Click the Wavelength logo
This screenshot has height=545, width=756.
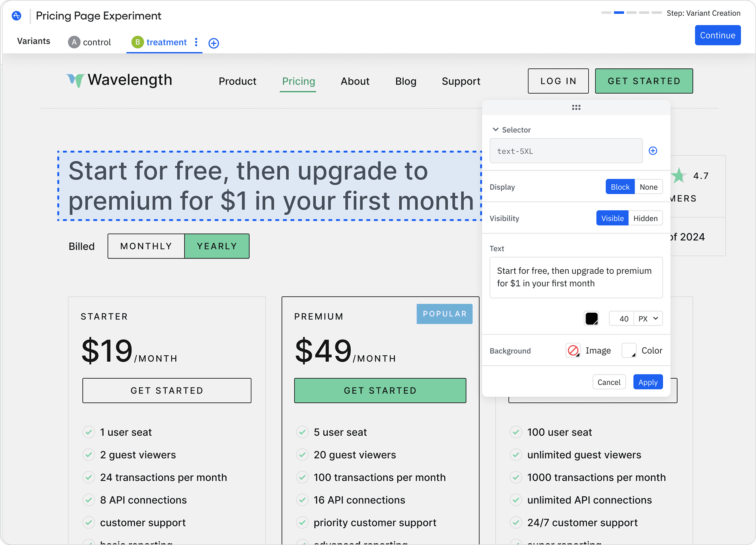(x=119, y=80)
